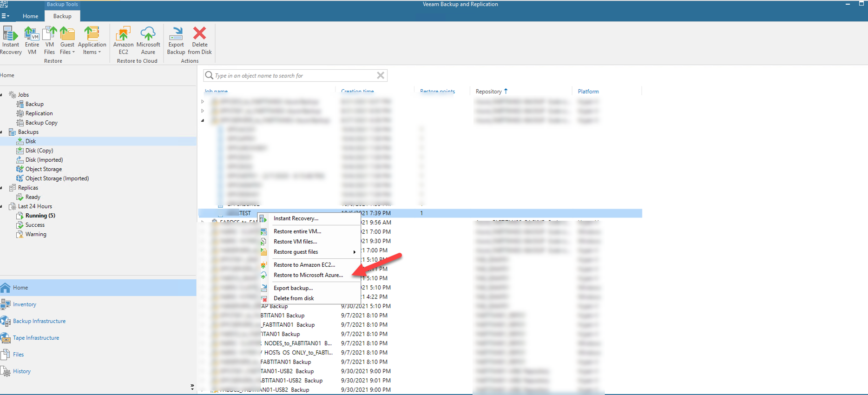Viewport: 868px width, 395px height.
Task: Collapse the Backups tree node arrow
Action: click(x=2, y=132)
